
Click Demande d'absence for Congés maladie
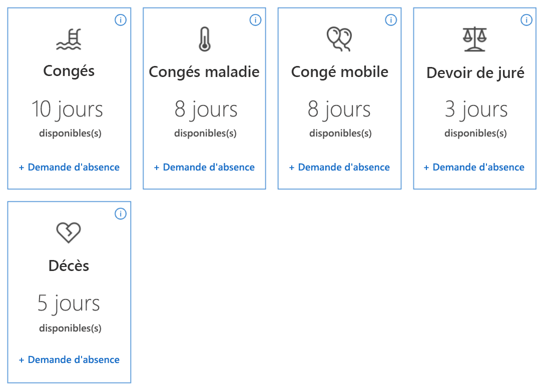[204, 167]
